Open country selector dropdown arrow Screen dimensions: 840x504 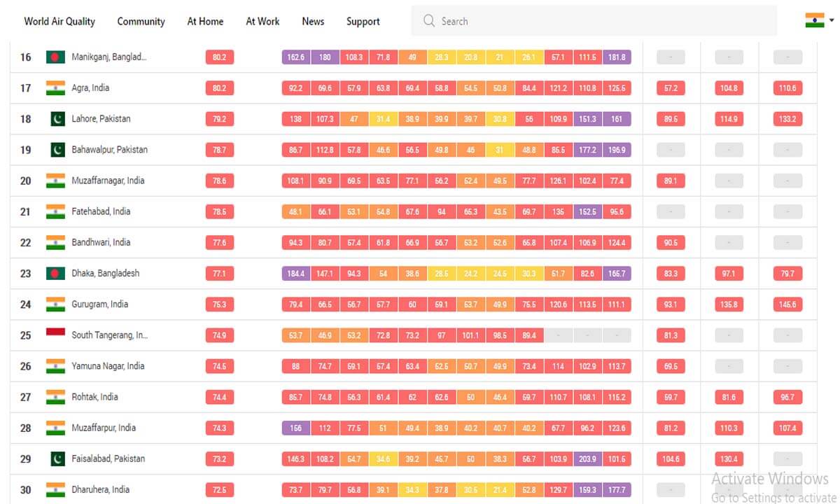coord(832,20)
